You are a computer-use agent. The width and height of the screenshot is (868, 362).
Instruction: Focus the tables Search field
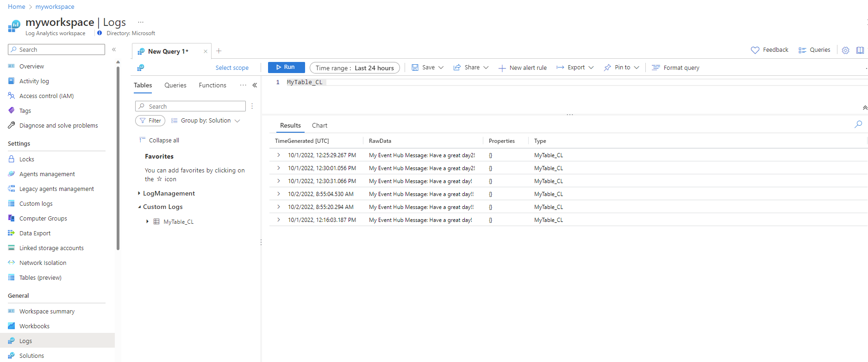pos(190,106)
